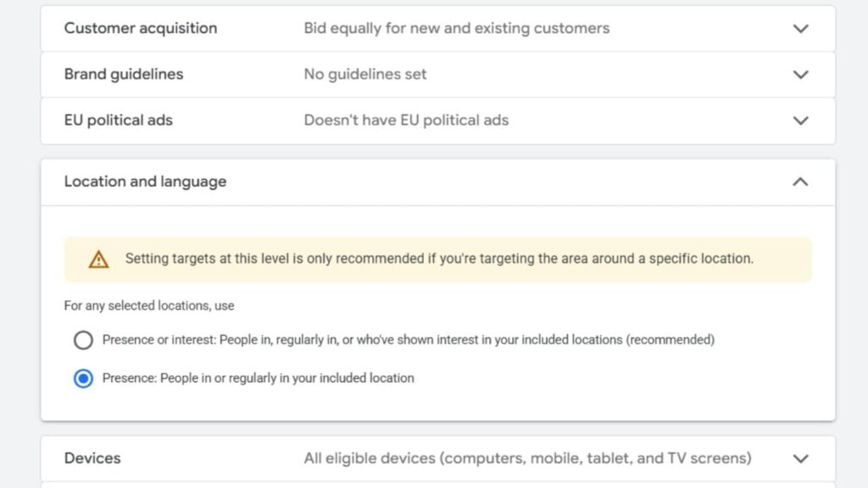868x488 pixels.
Task: Click the Customer acquisition expand chevron
Action: tap(800, 28)
